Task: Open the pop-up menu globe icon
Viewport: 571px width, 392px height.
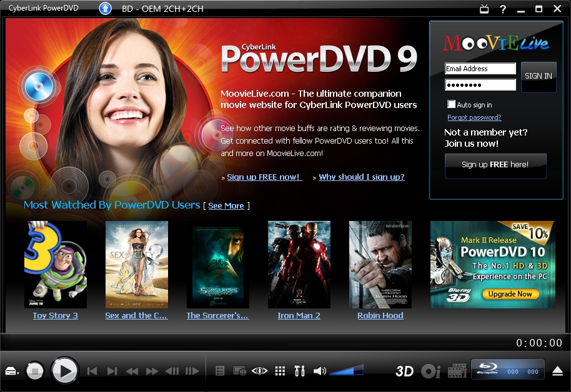Action: pos(240,371)
